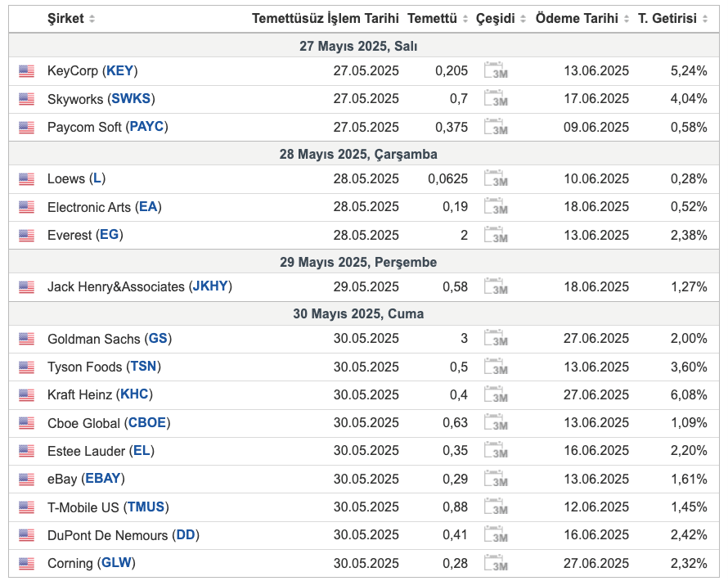728x581 pixels.
Task: Click the US flag icon beside eBay
Action: coord(26,479)
